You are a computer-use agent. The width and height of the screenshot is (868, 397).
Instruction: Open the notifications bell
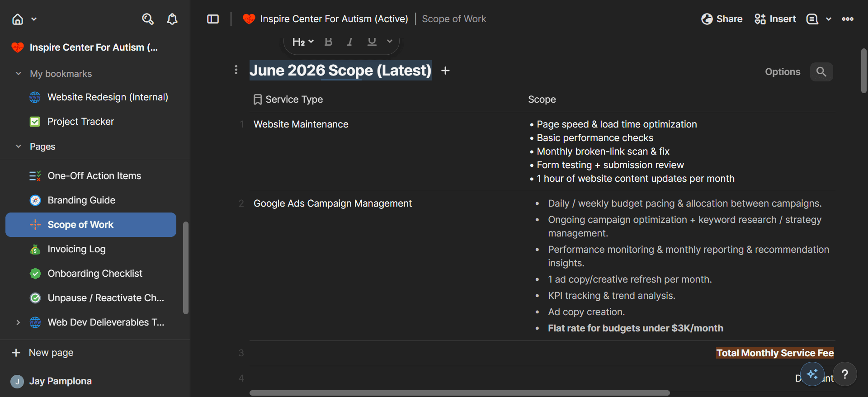pyautogui.click(x=172, y=19)
